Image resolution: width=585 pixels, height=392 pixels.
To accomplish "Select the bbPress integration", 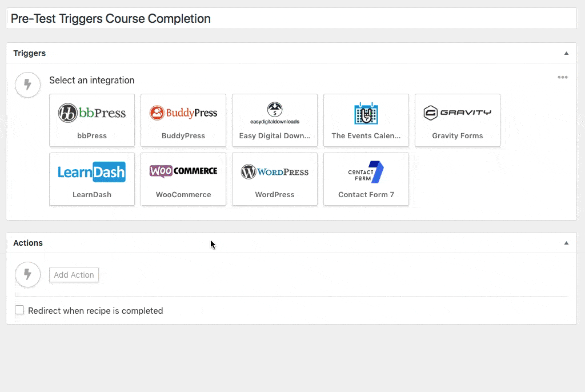I will click(92, 120).
